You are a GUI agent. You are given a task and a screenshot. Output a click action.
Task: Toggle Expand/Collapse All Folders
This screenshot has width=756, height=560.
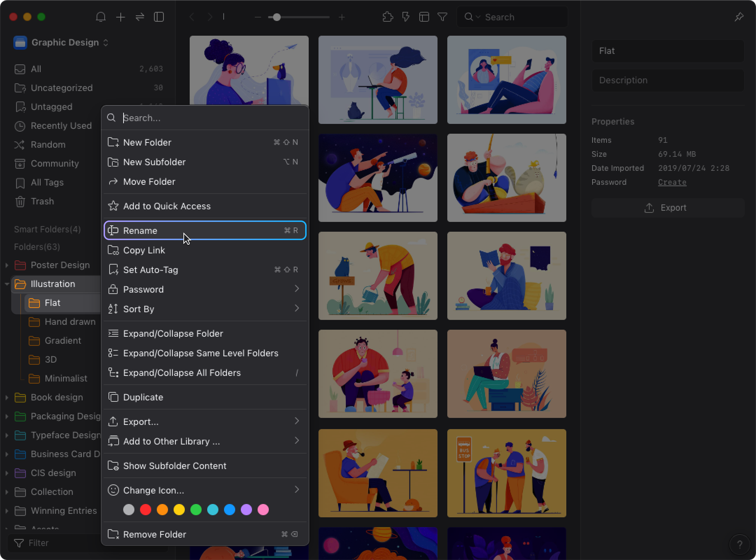coord(182,372)
